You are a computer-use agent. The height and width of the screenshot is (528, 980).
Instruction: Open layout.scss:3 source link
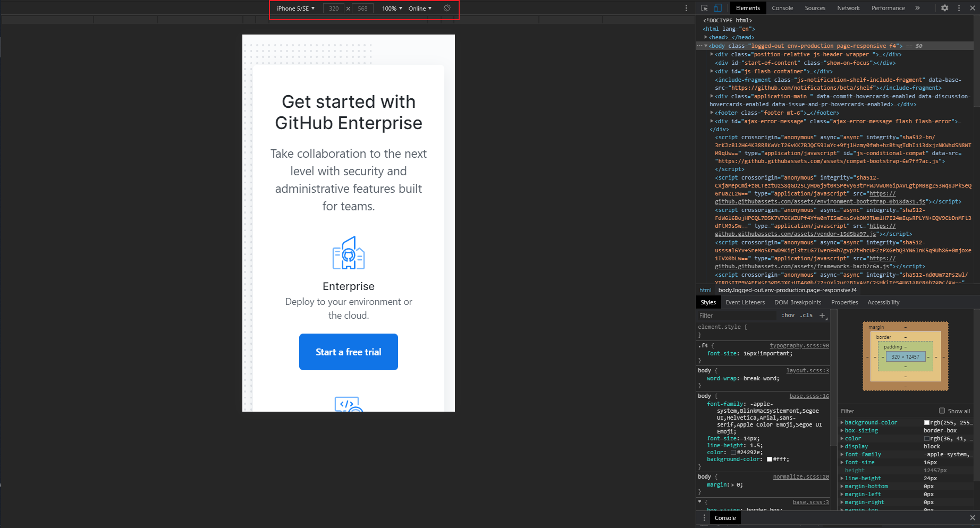[x=808, y=371]
